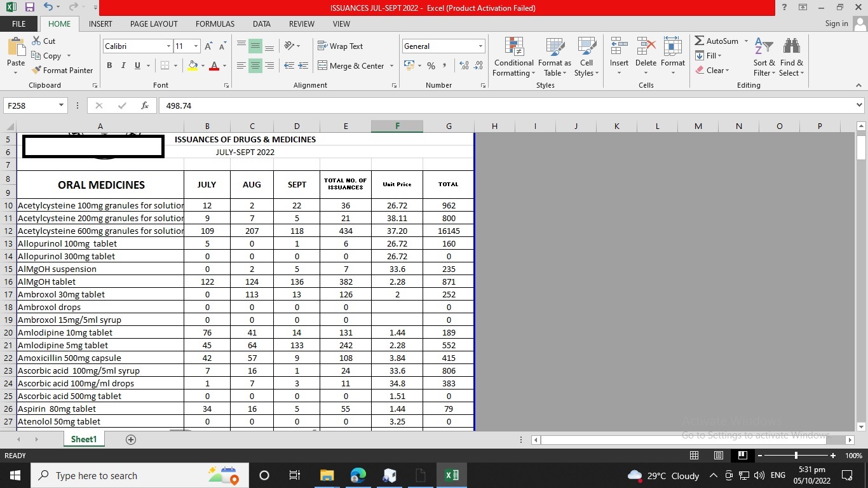
Task: Click Sign in link
Action: [x=836, y=24]
